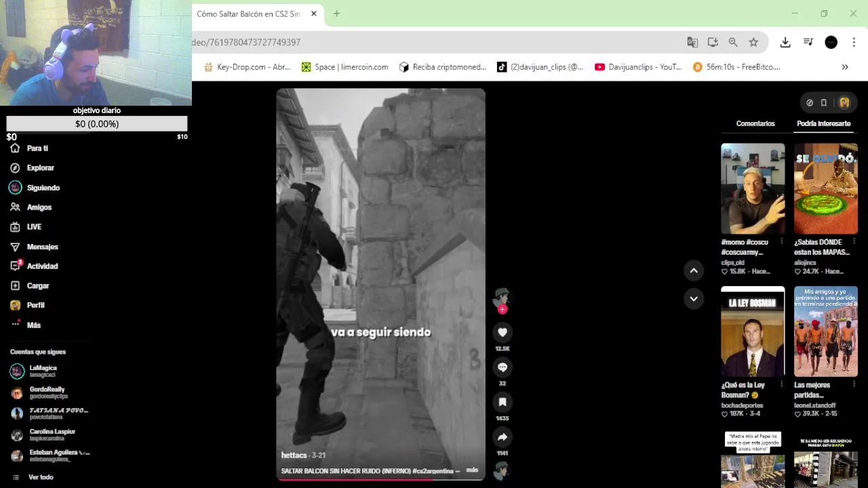
Task: Switch to Podría interesarte tab
Action: point(823,123)
